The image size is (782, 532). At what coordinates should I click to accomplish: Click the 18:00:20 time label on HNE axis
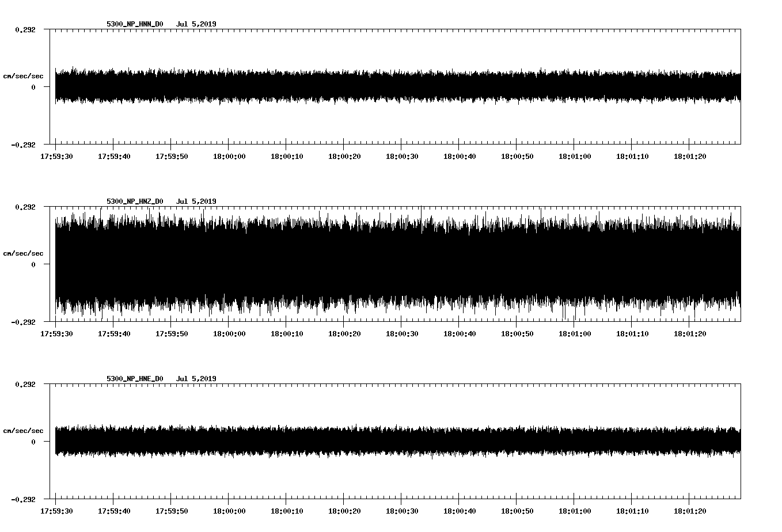click(344, 511)
